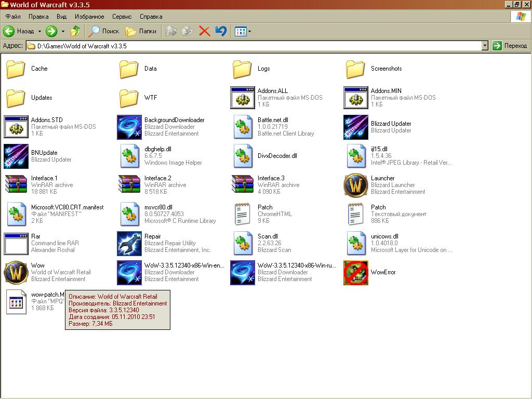This screenshot has height=399, width=532.
Task: Select the DivxDecoder.dll file icon
Action: [243, 156]
